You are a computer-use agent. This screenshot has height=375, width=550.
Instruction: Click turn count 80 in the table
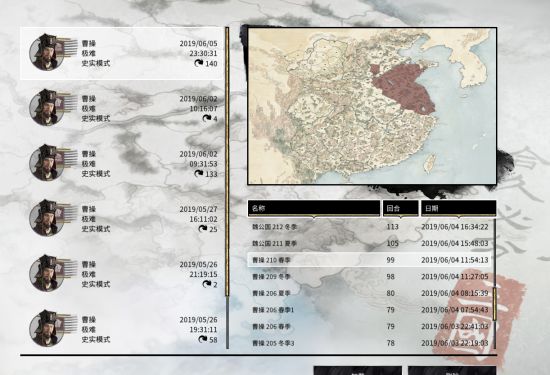390,293
